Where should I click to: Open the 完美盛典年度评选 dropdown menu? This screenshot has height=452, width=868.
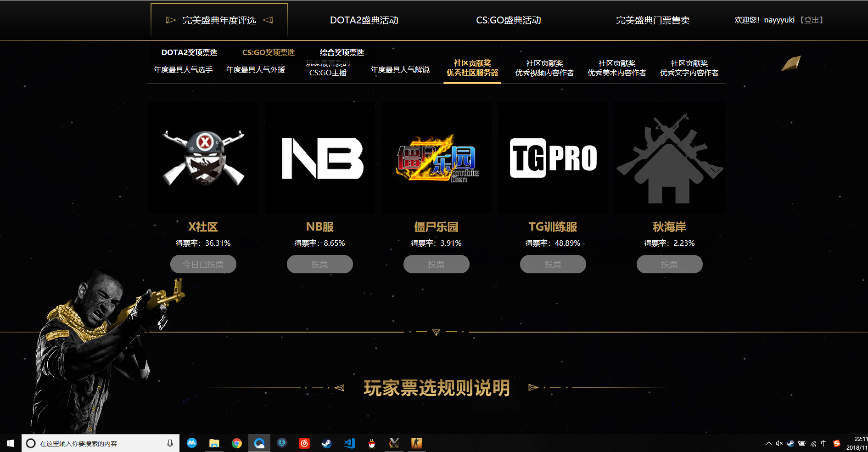[219, 20]
